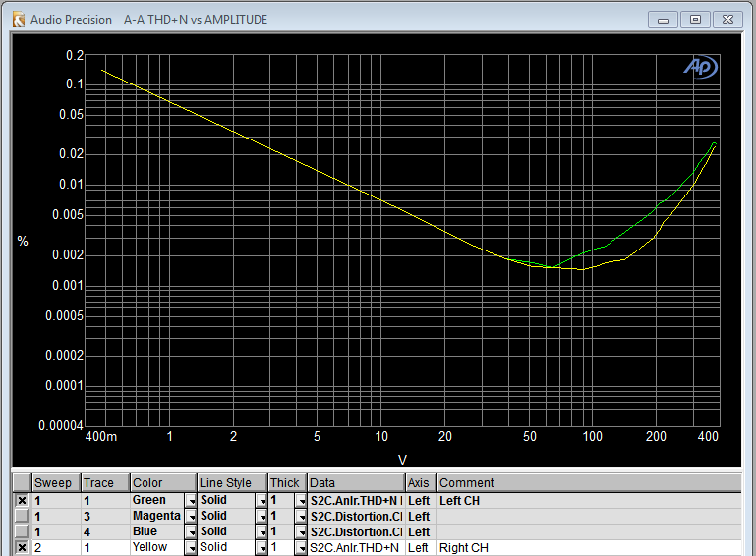Screen dimensions: 756x556
Task: Enable the Blue trace checkbox
Action: (22, 531)
